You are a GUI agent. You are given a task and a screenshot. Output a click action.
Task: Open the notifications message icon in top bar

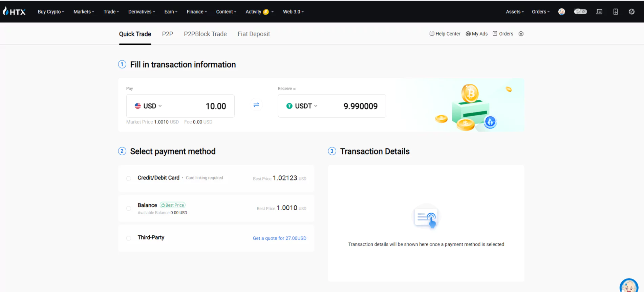coord(599,12)
